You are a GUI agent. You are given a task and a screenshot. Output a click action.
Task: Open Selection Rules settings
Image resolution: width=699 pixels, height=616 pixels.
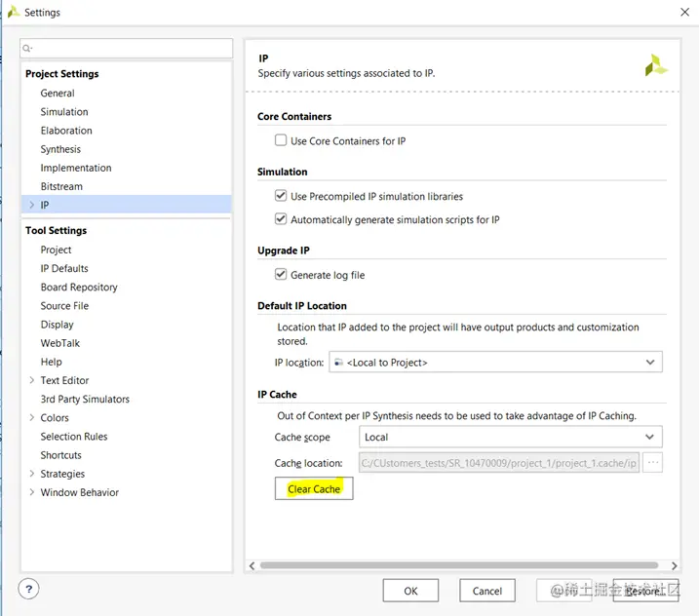74,437
